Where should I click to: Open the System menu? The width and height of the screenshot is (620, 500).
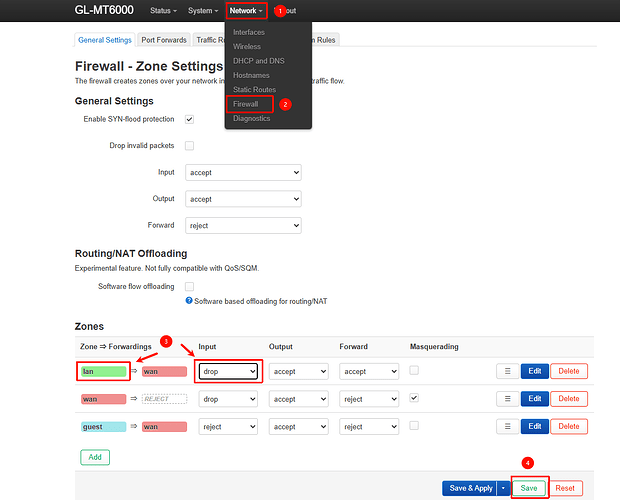(202, 11)
